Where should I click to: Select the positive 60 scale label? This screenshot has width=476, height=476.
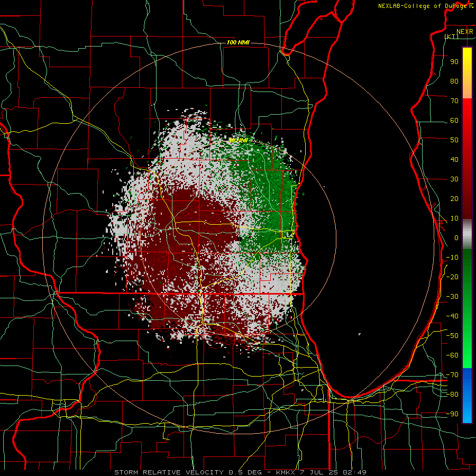coord(454,120)
